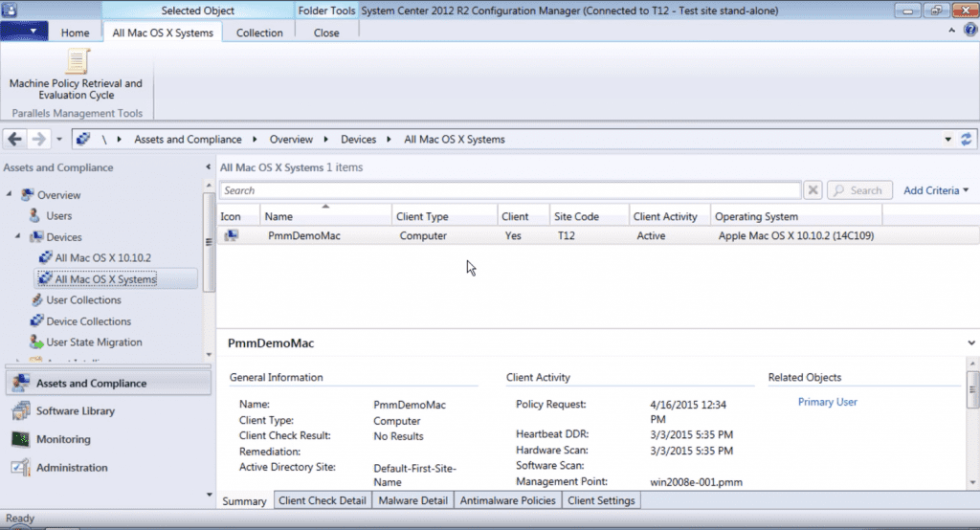The width and height of the screenshot is (980, 530).
Task: Click the Monitoring workspace icon
Action: click(21, 439)
